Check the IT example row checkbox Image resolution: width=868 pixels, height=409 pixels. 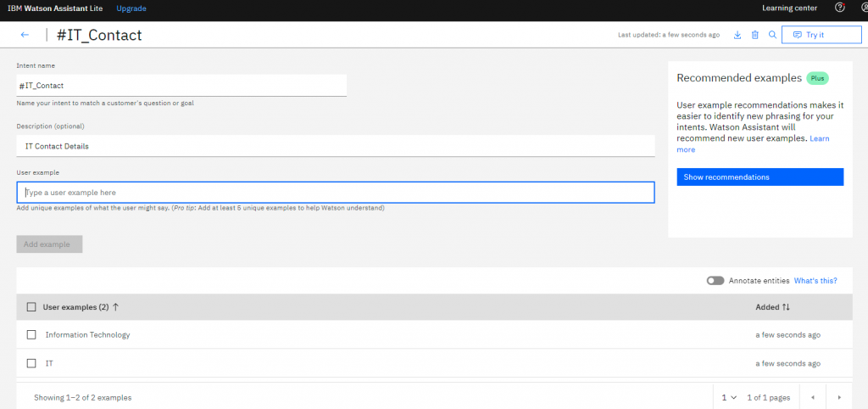point(31,363)
